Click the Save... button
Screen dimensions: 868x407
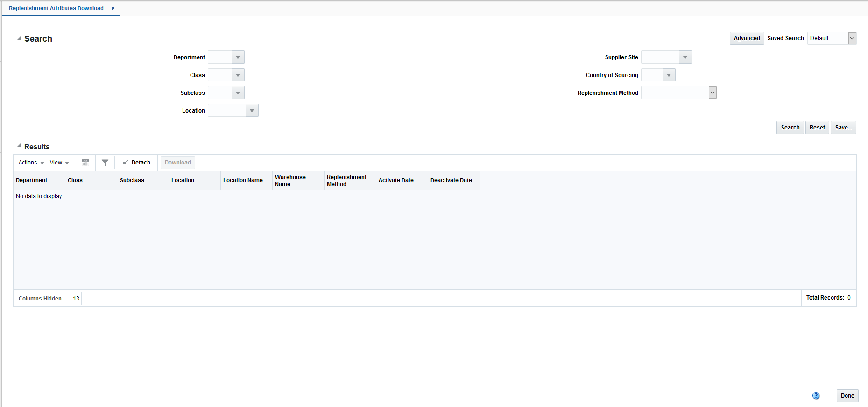tap(843, 128)
